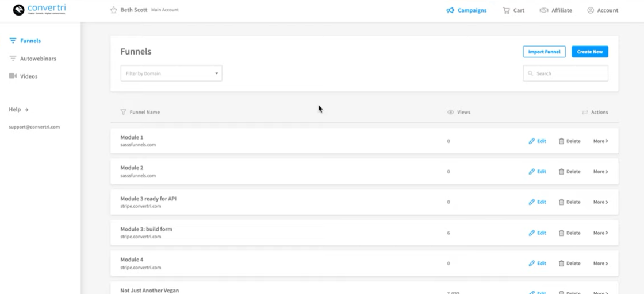
Task: Click the trash Delete icon for Module 2
Action: click(561, 172)
